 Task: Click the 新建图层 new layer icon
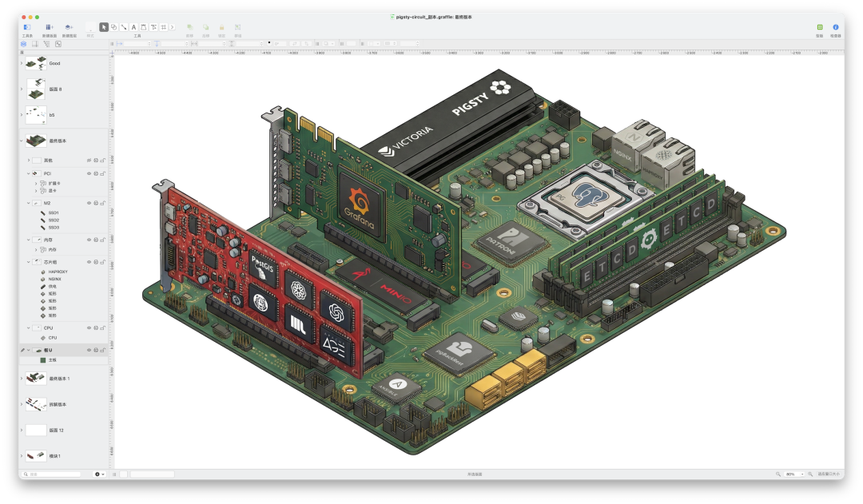click(69, 27)
